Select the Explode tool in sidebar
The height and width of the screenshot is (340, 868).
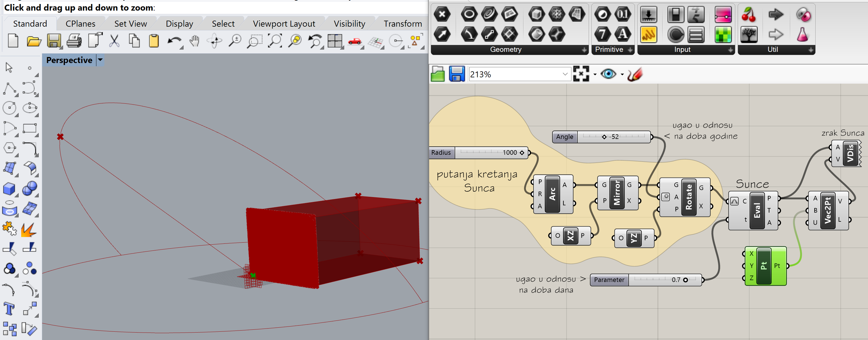pyautogui.click(x=29, y=229)
